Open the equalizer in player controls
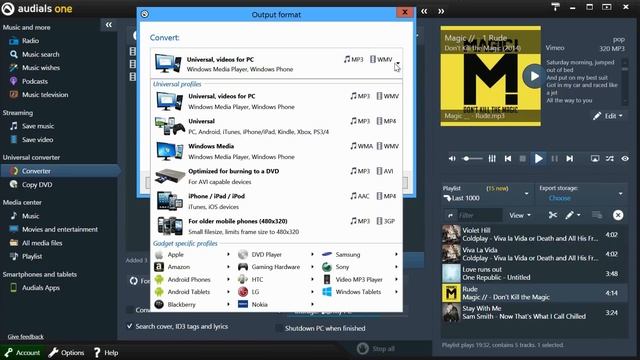The width and height of the screenshot is (640, 360). pos(492,159)
